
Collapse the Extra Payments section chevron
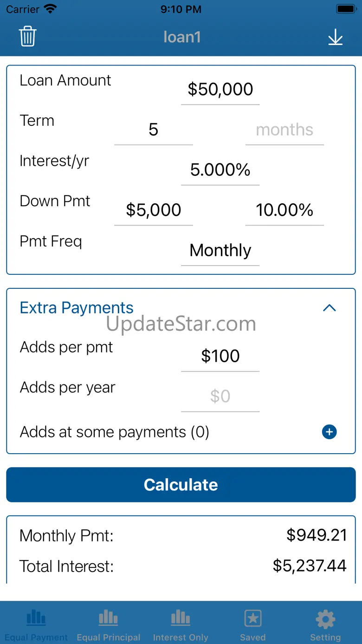click(329, 308)
